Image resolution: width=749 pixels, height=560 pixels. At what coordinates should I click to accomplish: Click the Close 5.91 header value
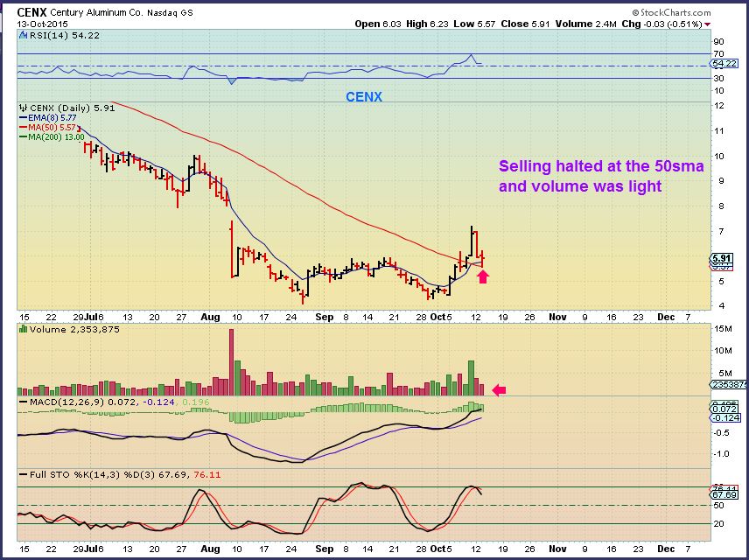pos(526,24)
